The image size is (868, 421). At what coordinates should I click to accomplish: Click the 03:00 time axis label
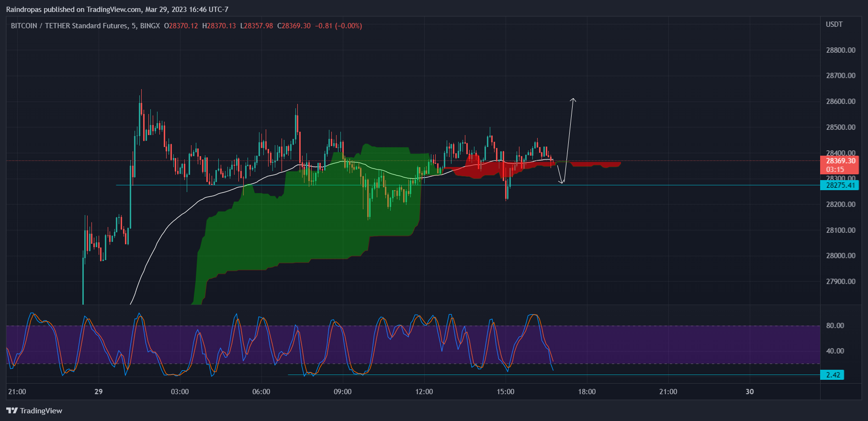180,392
